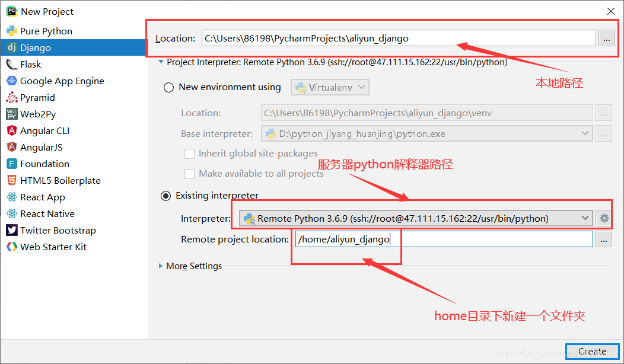
Task: Select Web Starter Kit label in project list
Action: click(x=53, y=247)
